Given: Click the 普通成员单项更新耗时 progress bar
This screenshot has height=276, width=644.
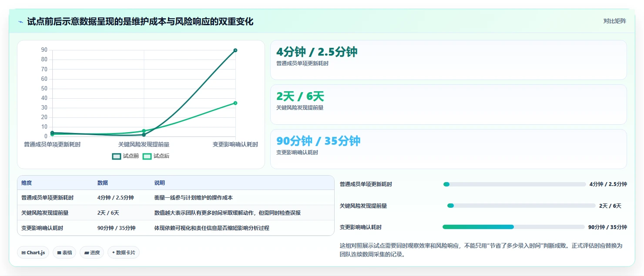Looking at the screenshot, I should (x=514, y=184).
